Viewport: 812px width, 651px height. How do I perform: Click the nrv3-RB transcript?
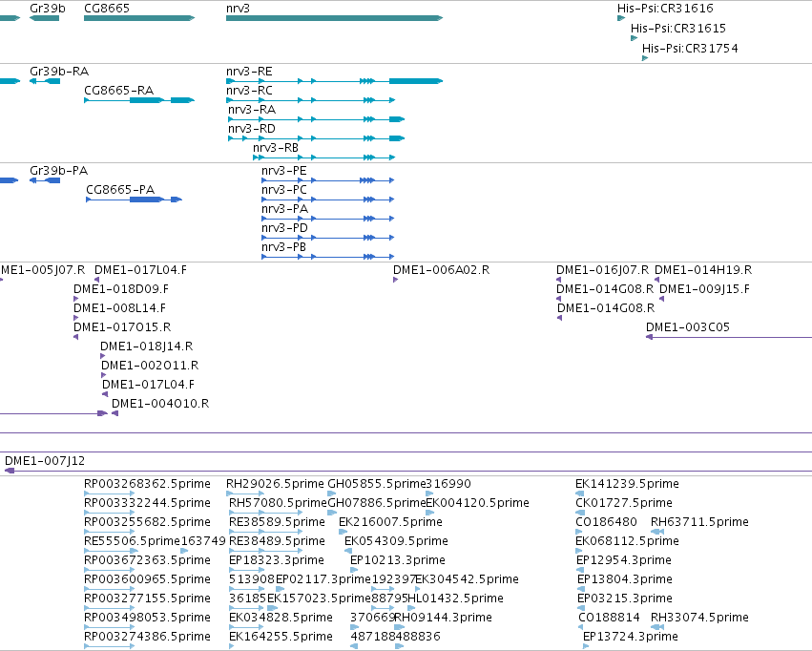coord(276,148)
